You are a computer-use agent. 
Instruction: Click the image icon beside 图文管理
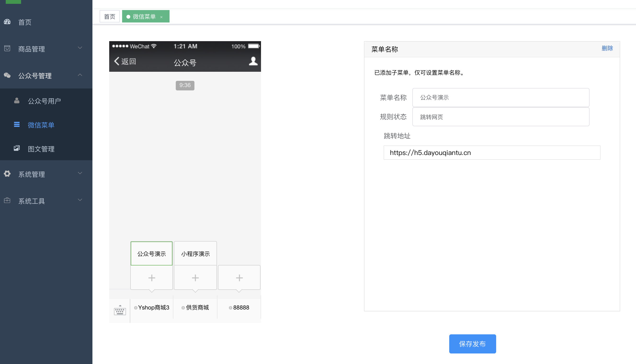coord(17,148)
